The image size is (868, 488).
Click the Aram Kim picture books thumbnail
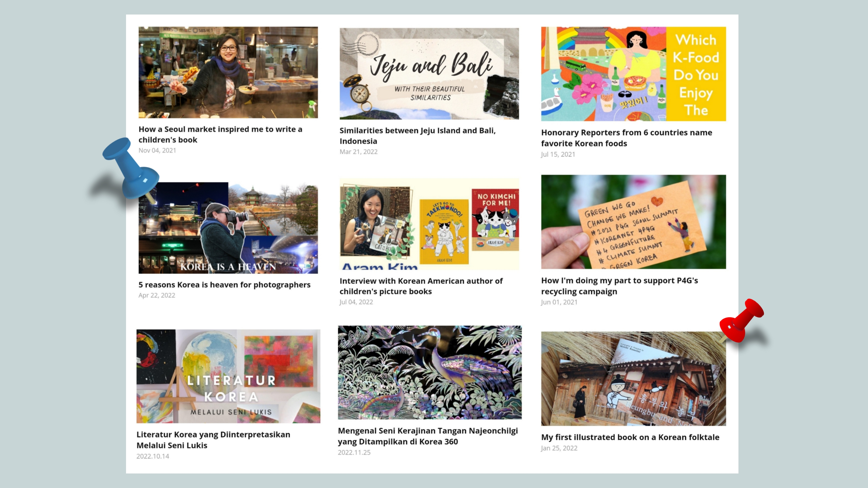pos(429,224)
